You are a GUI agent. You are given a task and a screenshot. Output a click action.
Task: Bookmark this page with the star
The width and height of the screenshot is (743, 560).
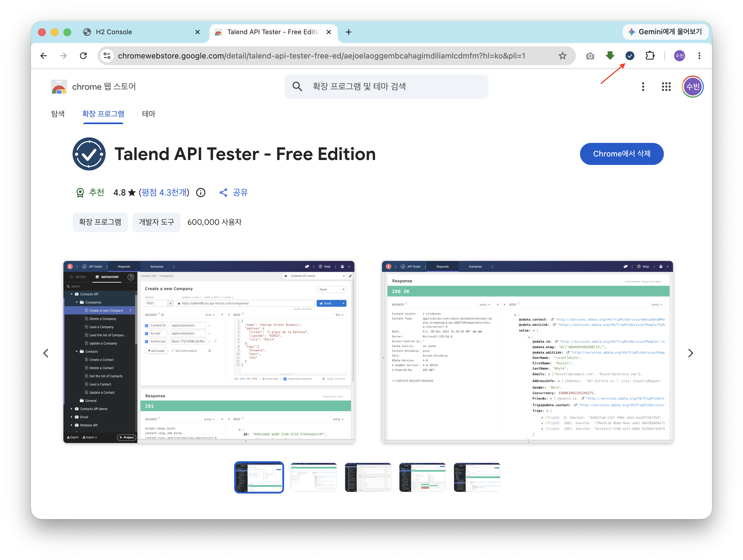(562, 56)
